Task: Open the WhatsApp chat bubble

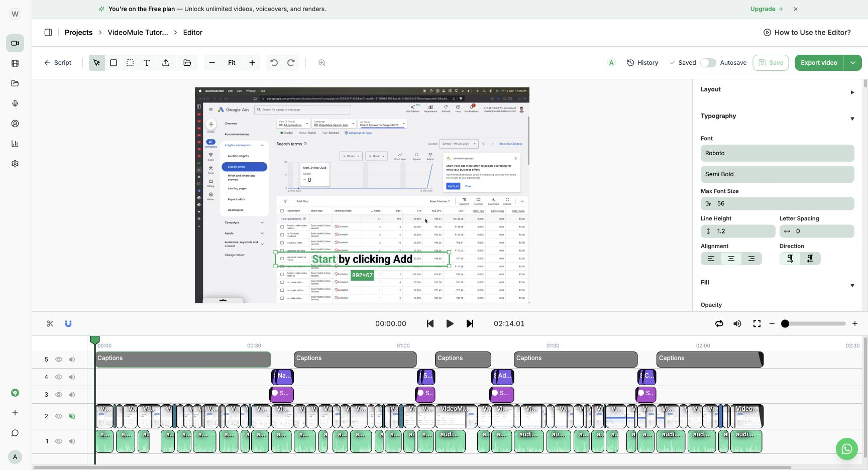Action: click(x=847, y=449)
